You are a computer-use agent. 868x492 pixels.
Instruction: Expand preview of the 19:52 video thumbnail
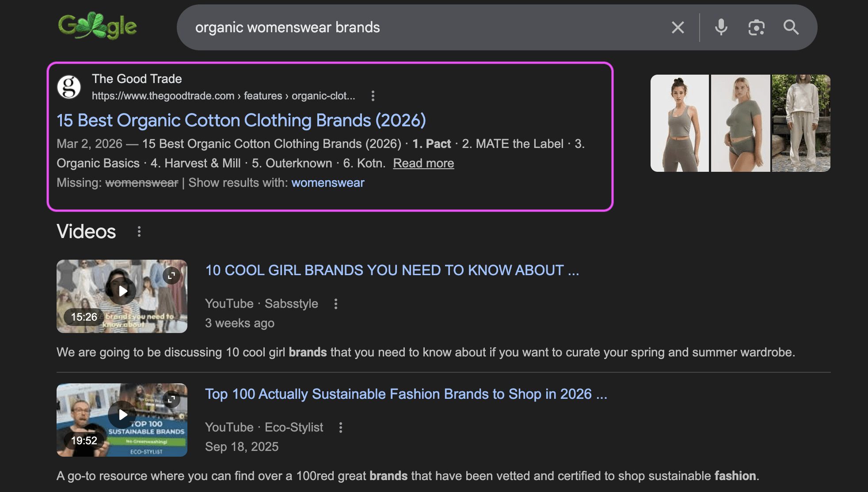(171, 399)
